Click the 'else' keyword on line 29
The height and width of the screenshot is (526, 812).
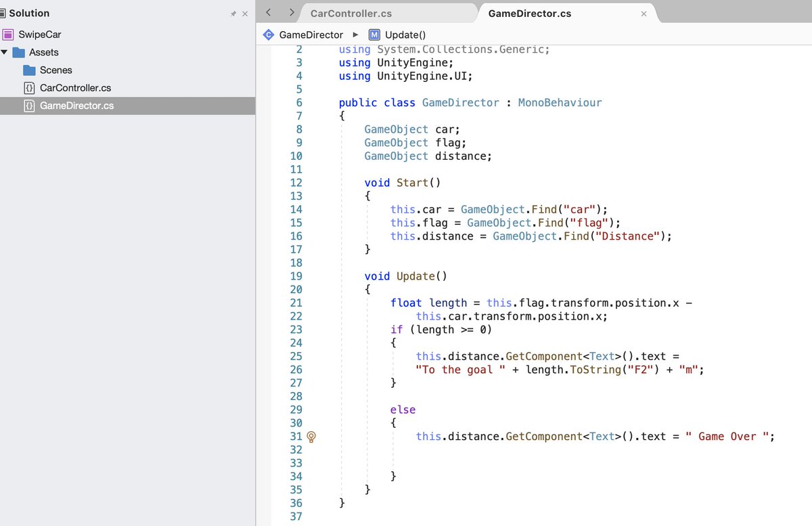403,410
